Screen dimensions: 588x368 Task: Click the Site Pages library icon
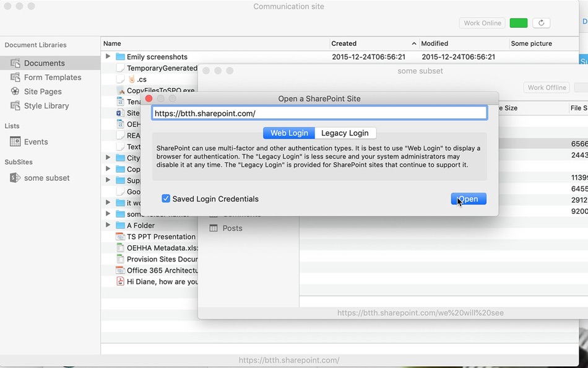pyautogui.click(x=15, y=92)
